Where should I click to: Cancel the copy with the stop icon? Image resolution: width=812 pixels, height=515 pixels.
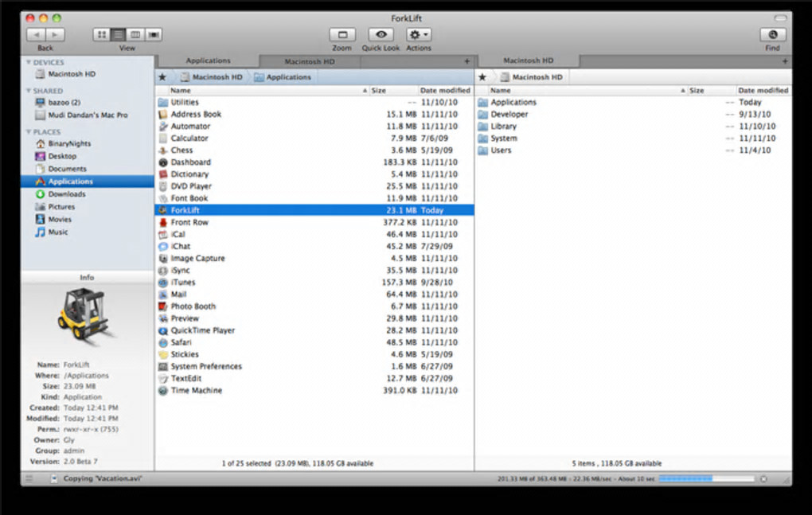tap(763, 478)
